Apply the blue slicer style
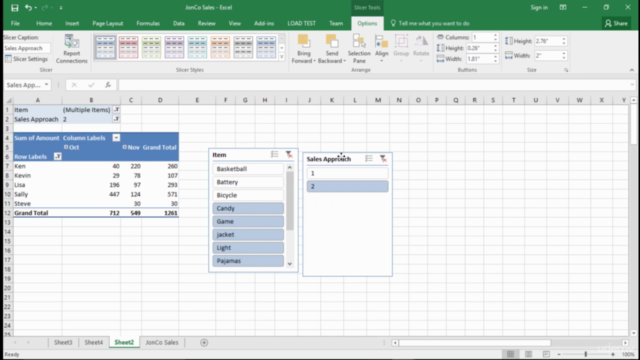This screenshot has height=360, width=640. pos(105,47)
